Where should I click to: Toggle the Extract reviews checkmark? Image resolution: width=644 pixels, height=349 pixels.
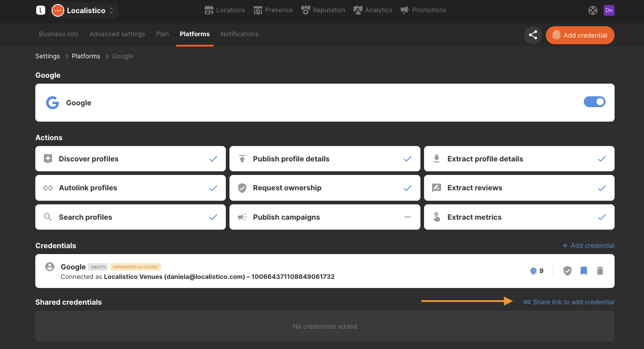[602, 188]
